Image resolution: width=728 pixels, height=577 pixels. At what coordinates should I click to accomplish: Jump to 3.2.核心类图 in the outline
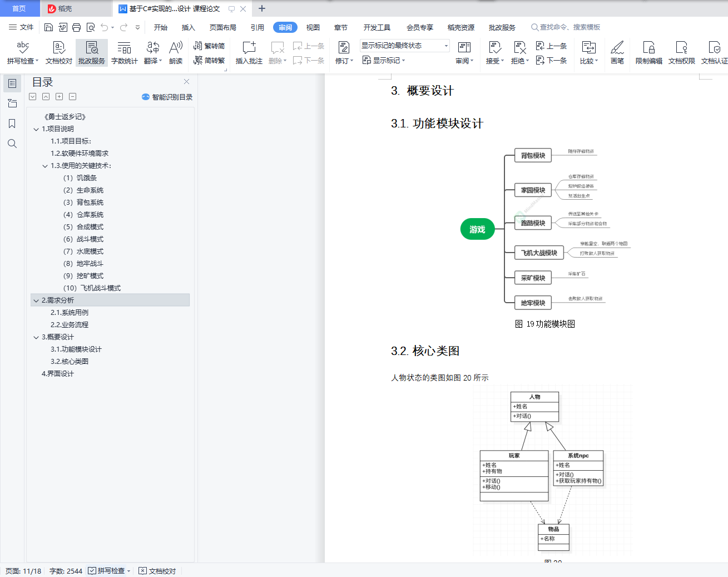tap(70, 362)
